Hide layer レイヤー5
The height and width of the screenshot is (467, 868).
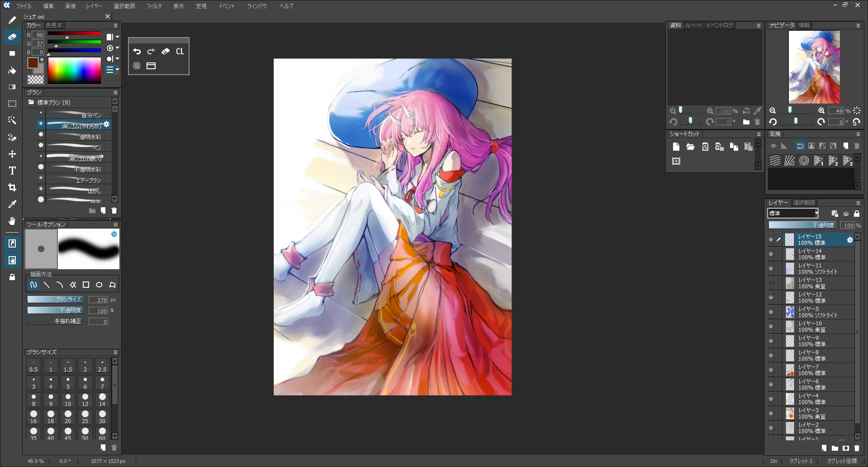coord(771,312)
